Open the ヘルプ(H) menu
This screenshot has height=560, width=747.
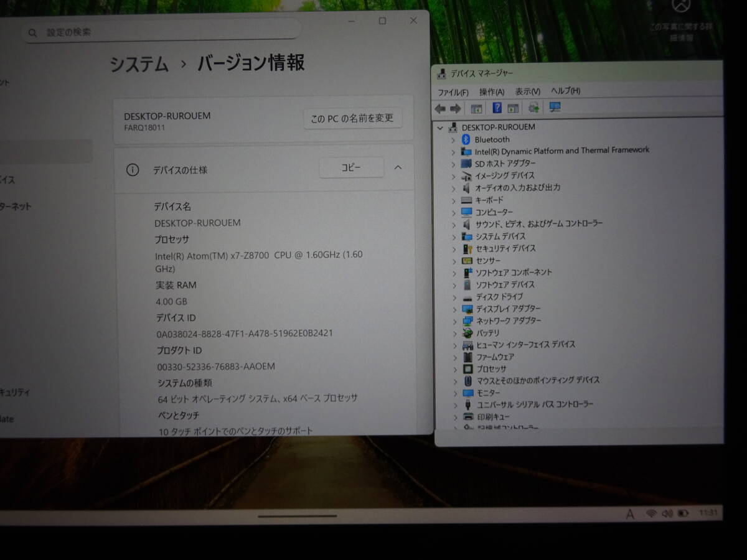point(566,91)
